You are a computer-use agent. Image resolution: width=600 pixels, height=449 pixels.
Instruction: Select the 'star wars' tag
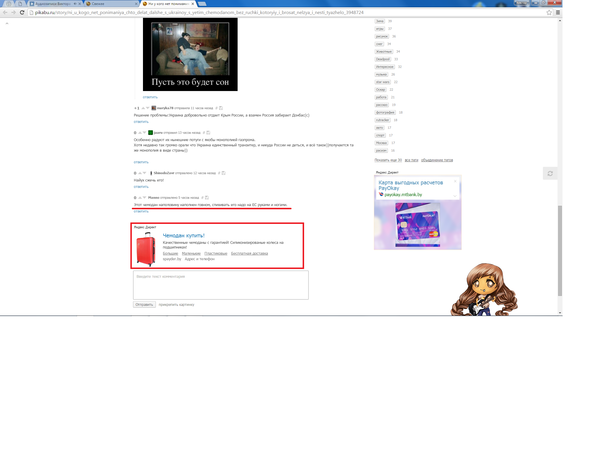[x=382, y=82]
